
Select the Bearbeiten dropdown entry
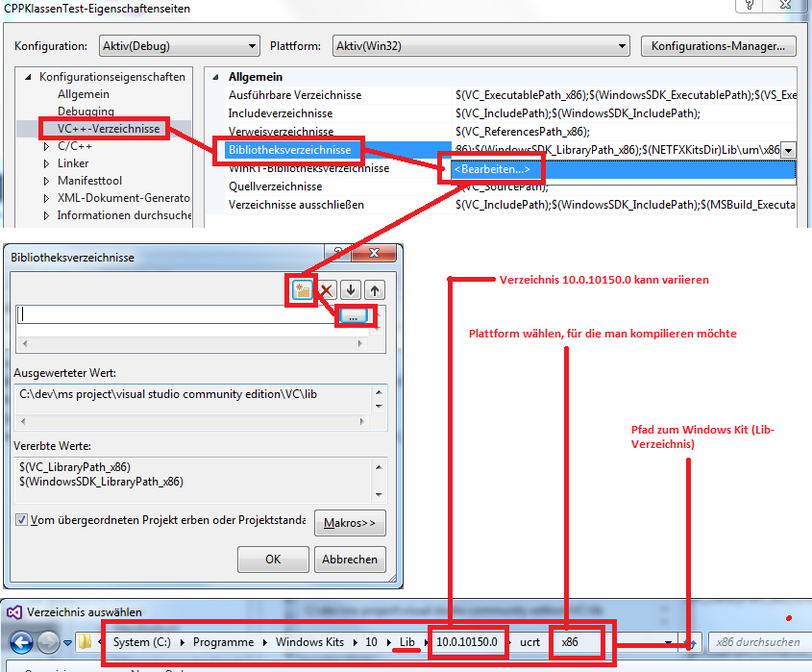point(491,169)
